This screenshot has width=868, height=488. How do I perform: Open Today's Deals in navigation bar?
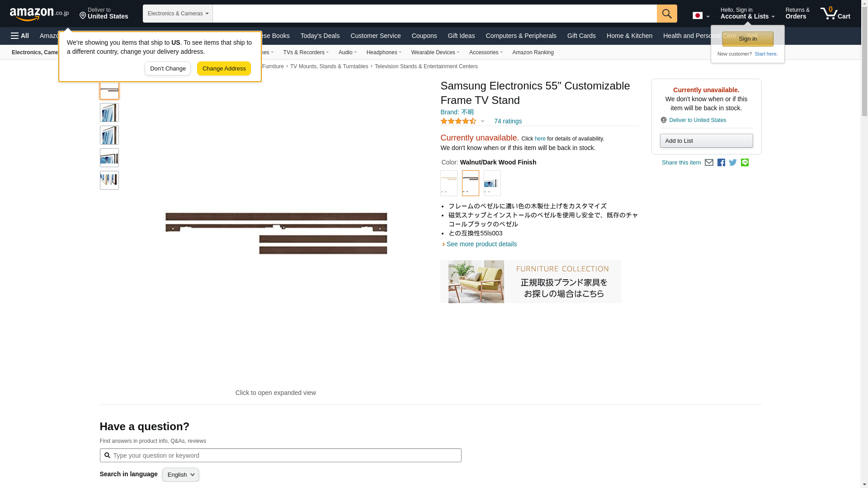pyautogui.click(x=320, y=36)
